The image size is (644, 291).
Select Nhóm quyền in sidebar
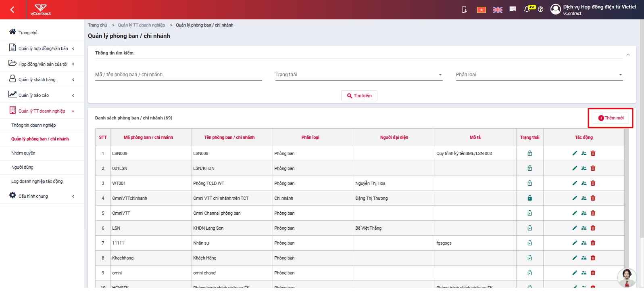(23, 153)
